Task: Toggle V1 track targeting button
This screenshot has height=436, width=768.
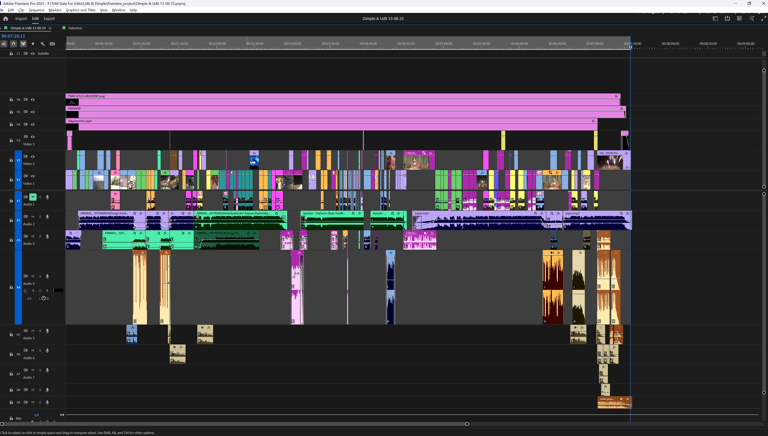Action: point(19,180)
